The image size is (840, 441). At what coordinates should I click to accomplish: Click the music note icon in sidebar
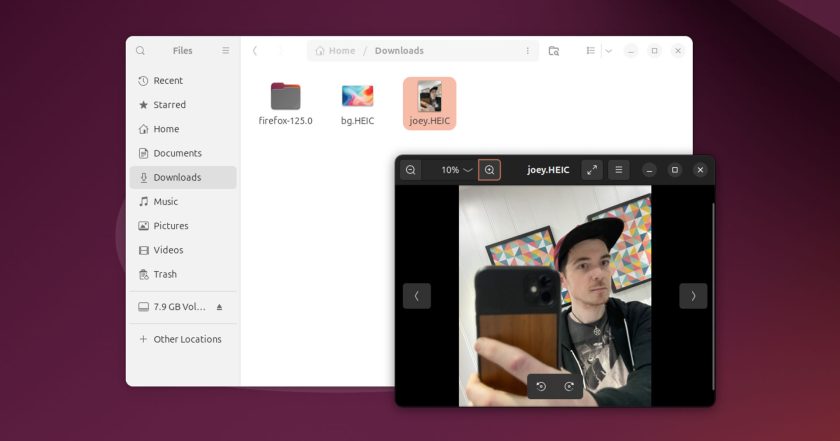144,201
